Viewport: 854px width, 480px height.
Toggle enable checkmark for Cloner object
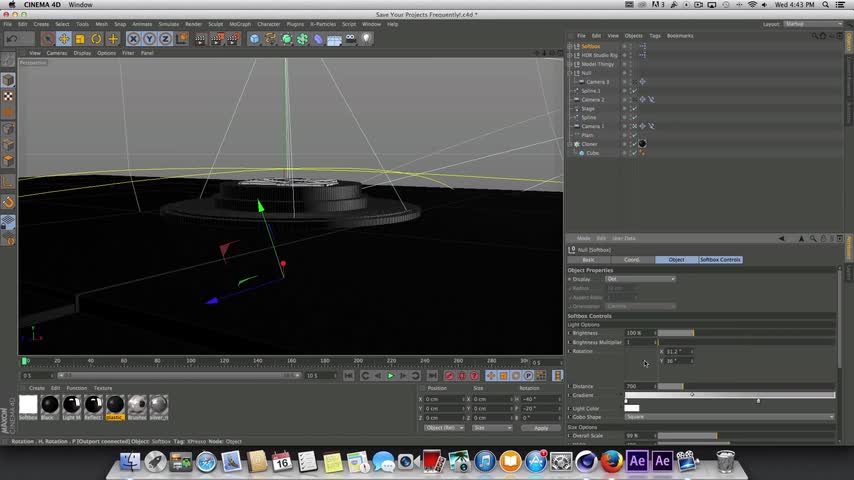633,144
